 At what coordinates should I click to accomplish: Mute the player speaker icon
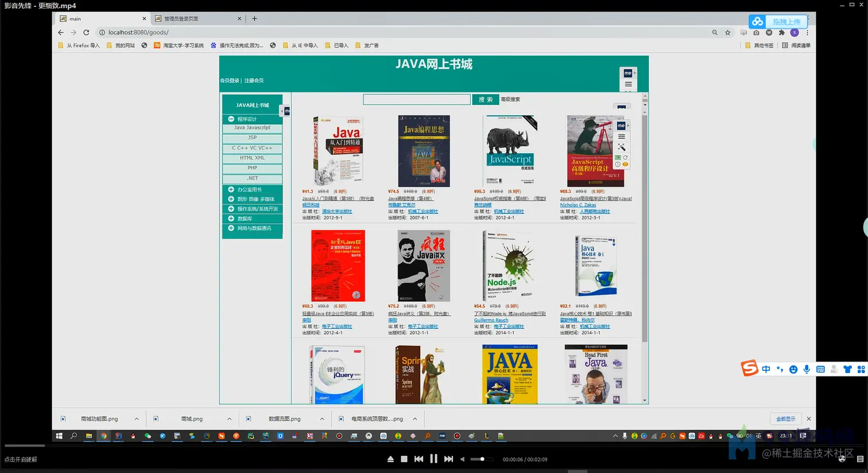(462, 459)
